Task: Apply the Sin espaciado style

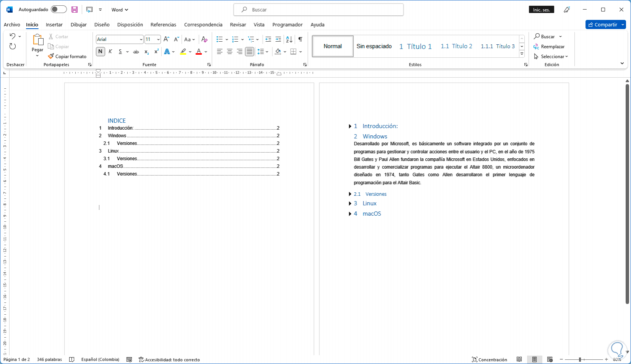Action: click(374, 46)
